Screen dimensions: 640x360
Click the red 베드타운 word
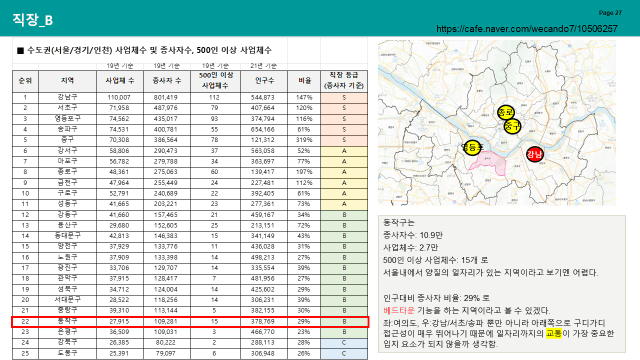coord(398,311)
